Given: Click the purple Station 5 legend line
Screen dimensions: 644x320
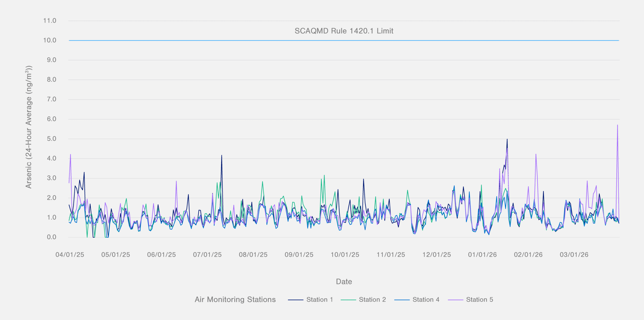Looking at the screenshot, I should (x=456, y=300).
